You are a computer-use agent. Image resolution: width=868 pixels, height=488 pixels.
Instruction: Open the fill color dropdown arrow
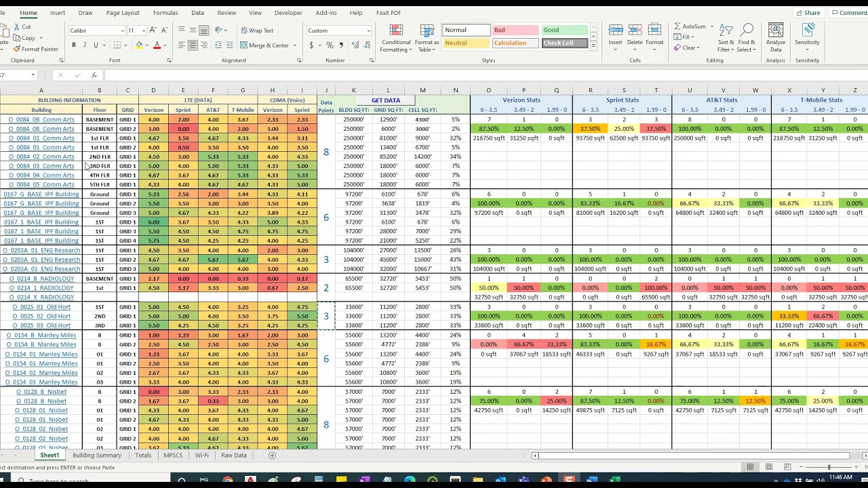pyautogui.click(x=147, y=45)
